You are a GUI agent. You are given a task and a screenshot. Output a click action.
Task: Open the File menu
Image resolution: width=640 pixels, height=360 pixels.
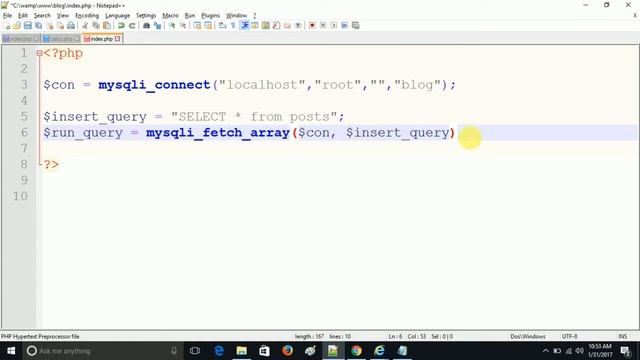(x=7, y=16)
